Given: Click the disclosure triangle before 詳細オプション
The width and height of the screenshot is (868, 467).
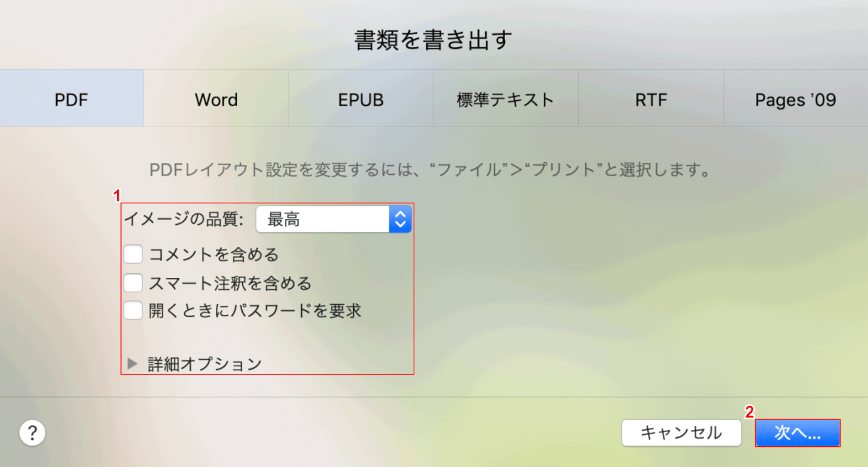Looking at the screenshot, I should (x=132, y=363).
